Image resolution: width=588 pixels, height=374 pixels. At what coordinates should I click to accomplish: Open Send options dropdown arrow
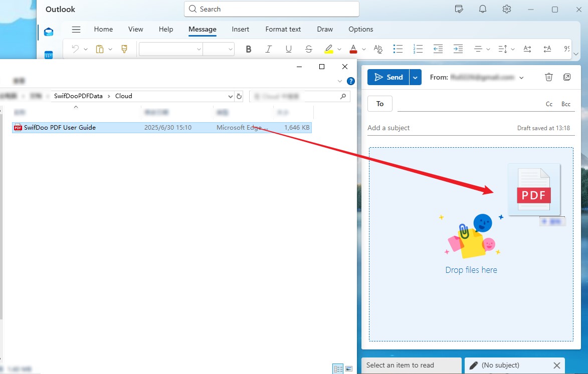pyautogui.click(x=415, y=77)
